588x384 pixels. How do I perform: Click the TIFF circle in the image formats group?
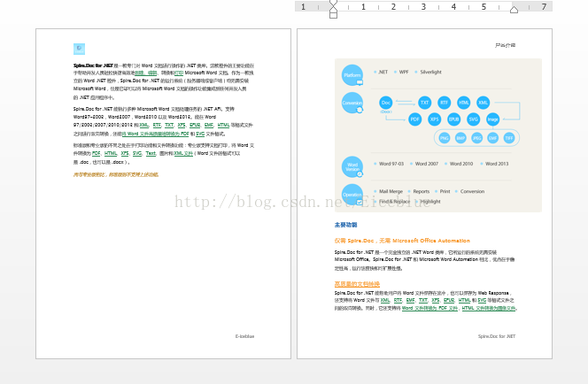pyautogui.click(x=509, y=138)
